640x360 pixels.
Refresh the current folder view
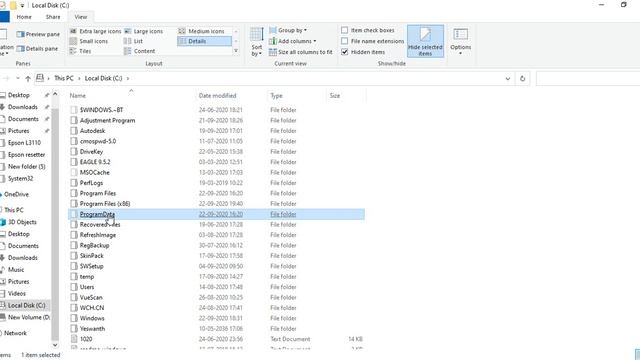pos(522,78)
